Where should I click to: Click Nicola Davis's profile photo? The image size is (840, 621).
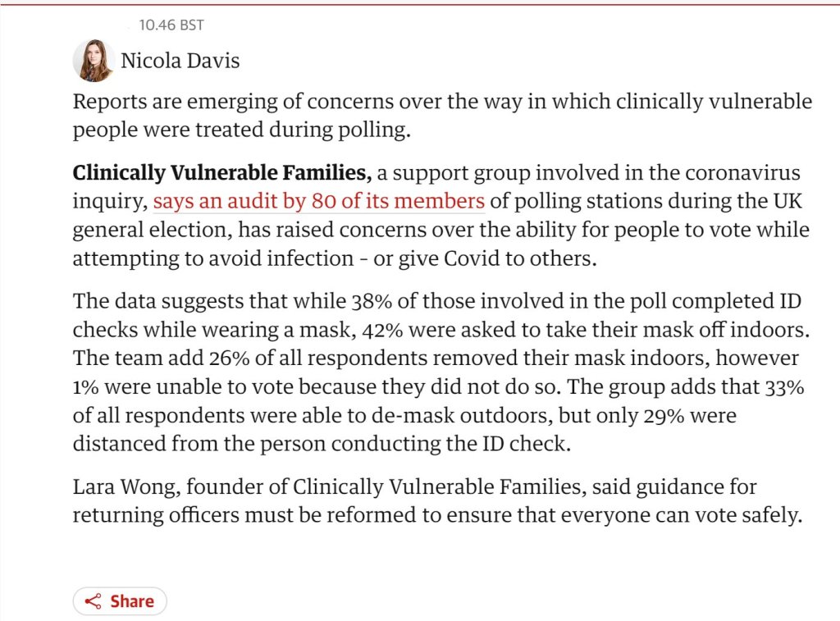coord(93,61)
